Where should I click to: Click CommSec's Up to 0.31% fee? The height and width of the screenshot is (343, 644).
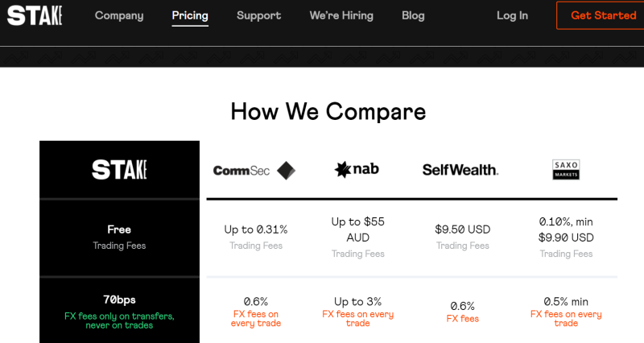point(256,229)
